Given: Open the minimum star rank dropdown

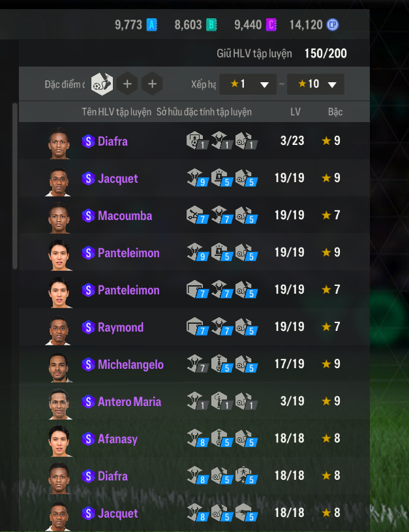Looking at the screenshot, I should tap(248, 84).
